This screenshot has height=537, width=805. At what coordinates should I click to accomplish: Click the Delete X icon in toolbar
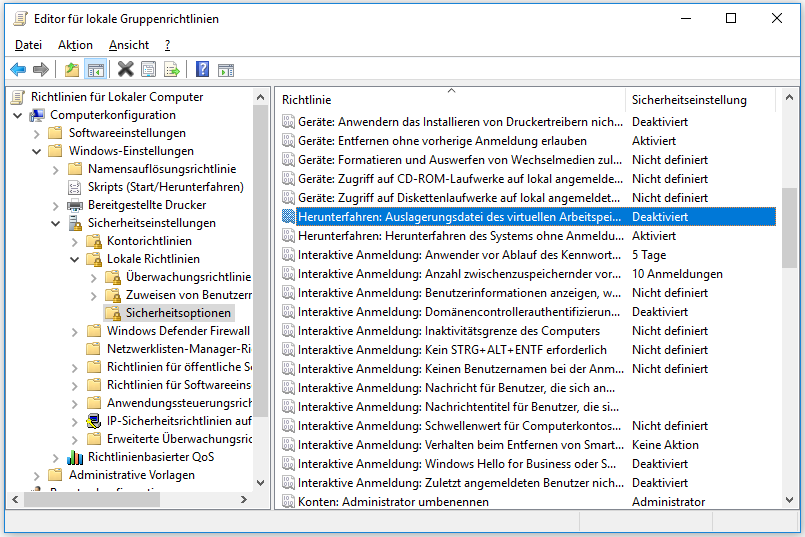point(125,69)
